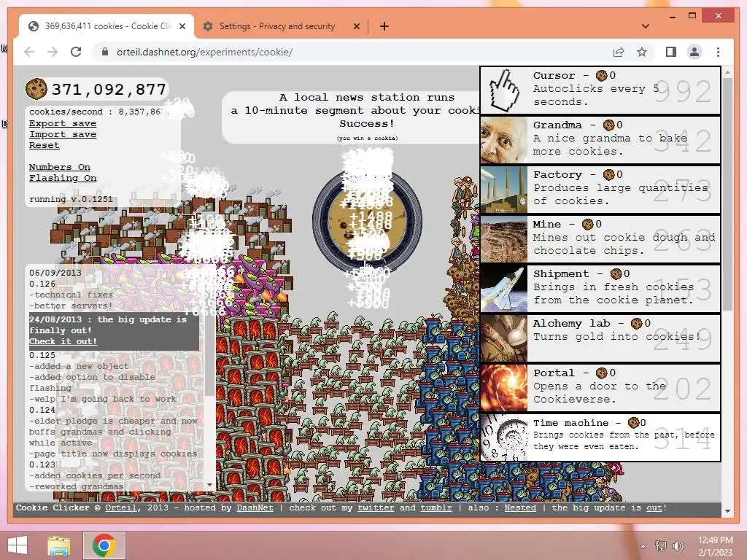747x560 pixels.
Task: Toggle the Flashing On setting
Action: click(x=63, y=178)
